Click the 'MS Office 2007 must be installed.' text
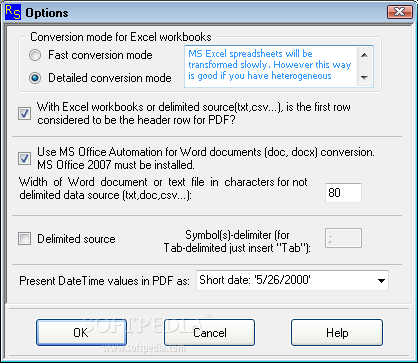Screen dimensions: 418x363 click(116, 165)
